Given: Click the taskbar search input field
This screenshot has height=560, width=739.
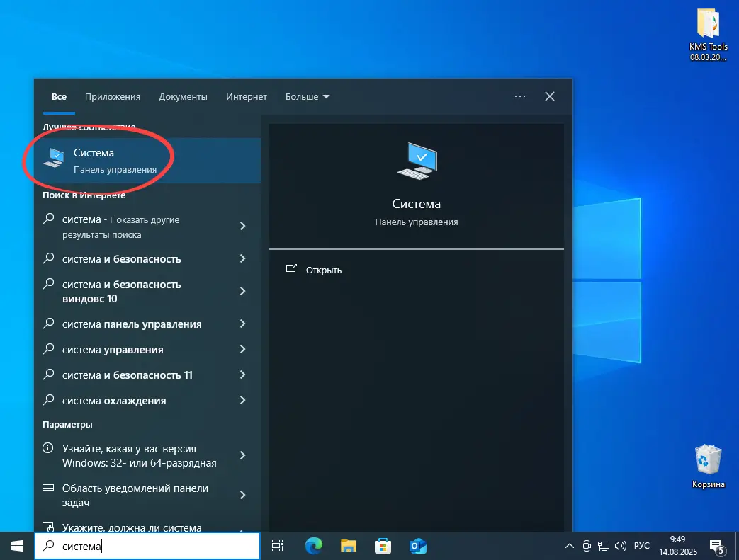Looking at the screenshot, I should pos(142,545).
